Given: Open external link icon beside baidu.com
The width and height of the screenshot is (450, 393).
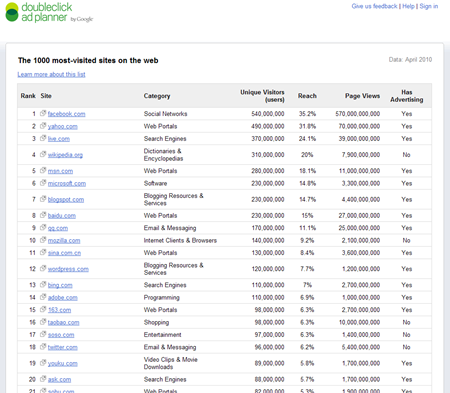Looking at the screenshot, I should click(x=43, y=215).
